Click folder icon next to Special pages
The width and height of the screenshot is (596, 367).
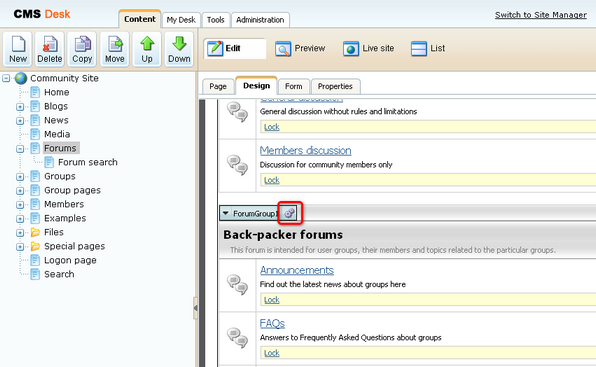pos(35,246)
